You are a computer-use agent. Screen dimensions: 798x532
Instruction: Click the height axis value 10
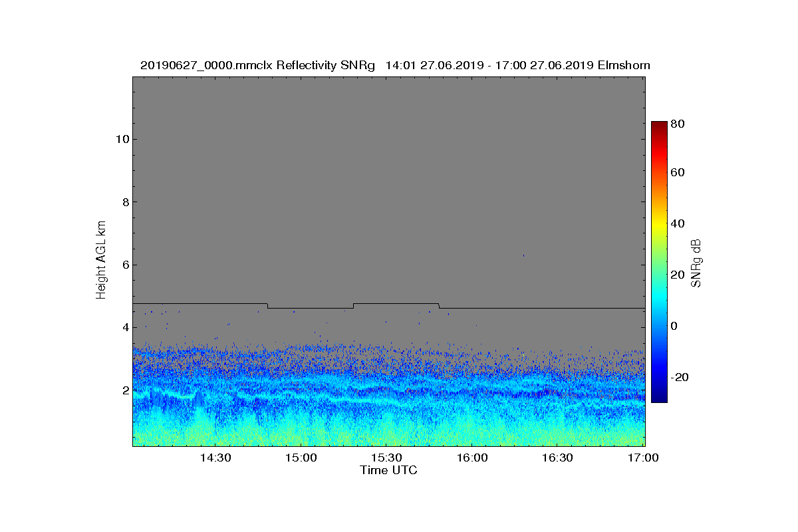point(122,139)
